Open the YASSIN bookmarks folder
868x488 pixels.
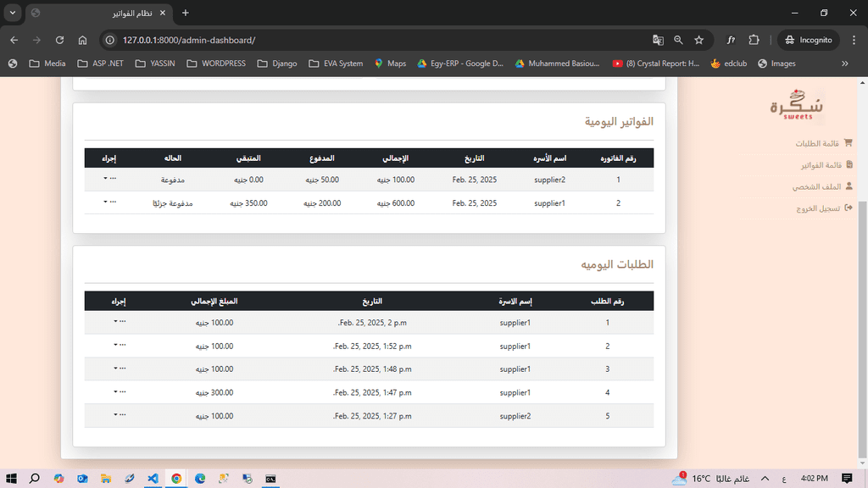pyautogui.click(x=155, y=64)
